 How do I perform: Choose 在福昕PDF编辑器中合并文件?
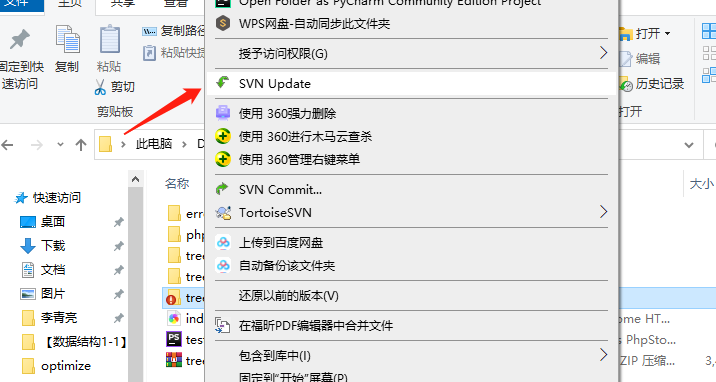point(411,325)
